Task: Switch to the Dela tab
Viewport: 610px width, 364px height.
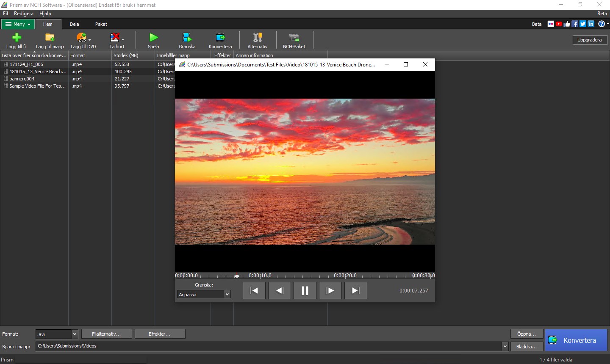Action: 75,24
